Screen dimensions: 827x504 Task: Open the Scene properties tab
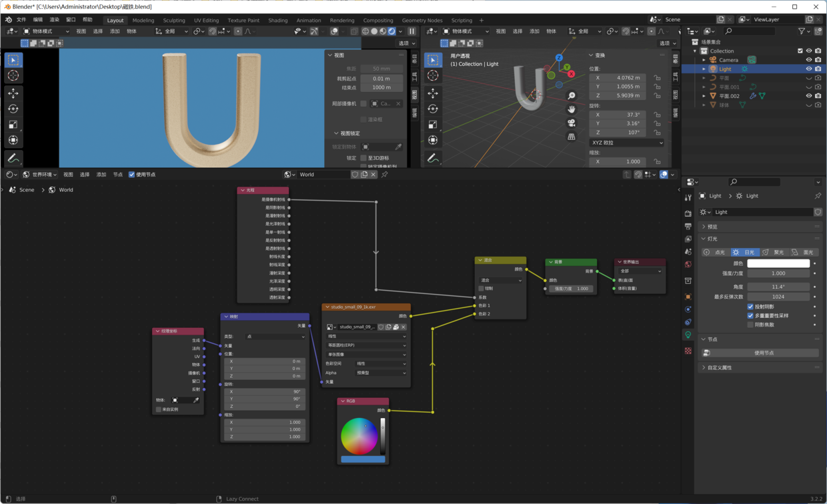click(688, 252)
